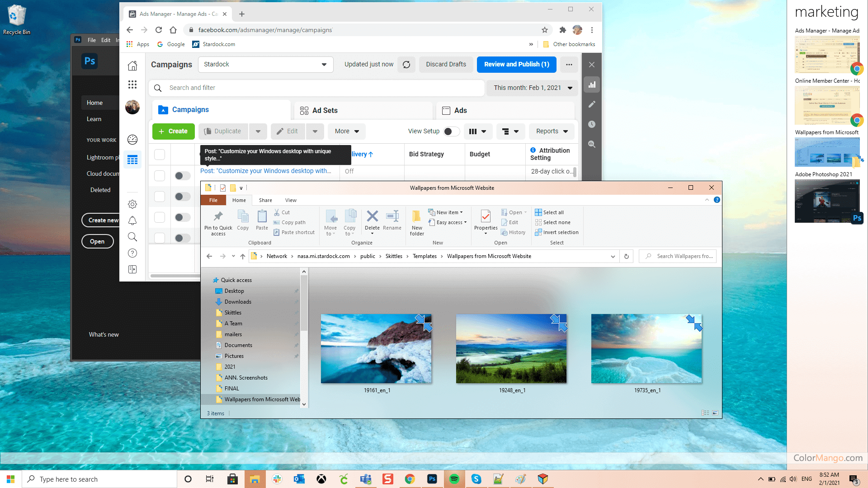This screenshot has height=488, width=868.
Task: Create a New folder using the ribbon icon
Action: tap(416, 222)
